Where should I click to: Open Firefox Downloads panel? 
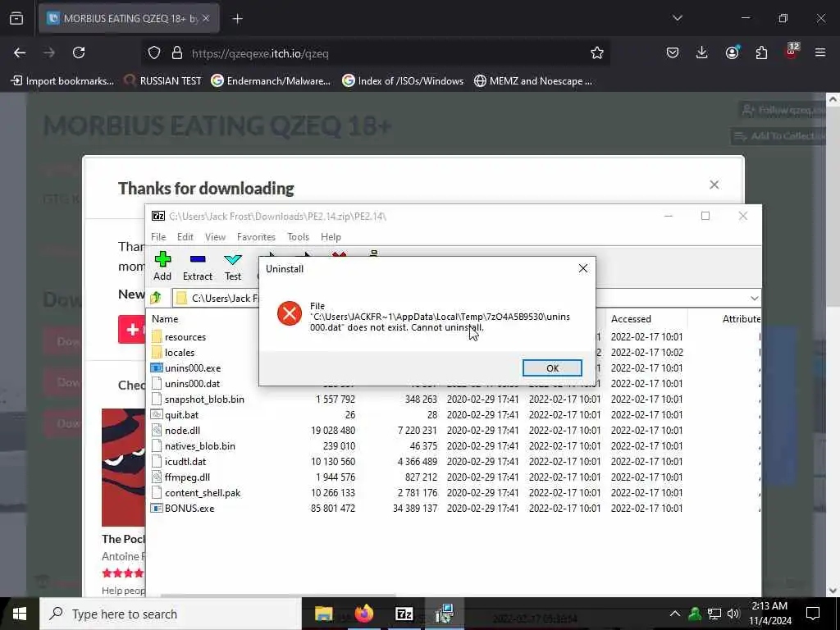click(702, 52)
